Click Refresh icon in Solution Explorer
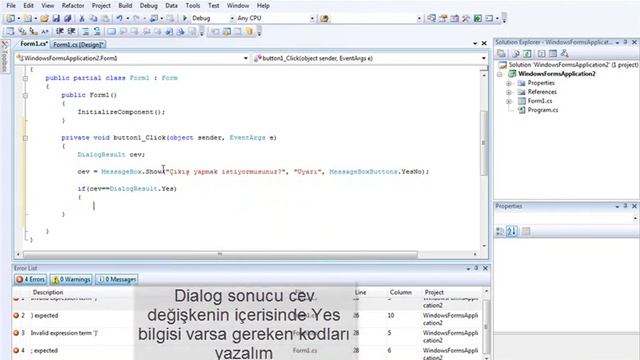The width and height of the screenshot is (640, 360). [527, 53]
